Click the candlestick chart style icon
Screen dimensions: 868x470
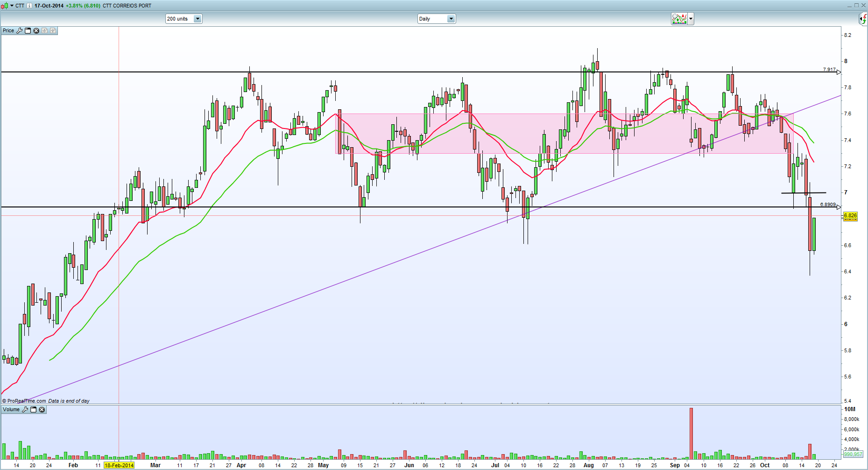5,6
